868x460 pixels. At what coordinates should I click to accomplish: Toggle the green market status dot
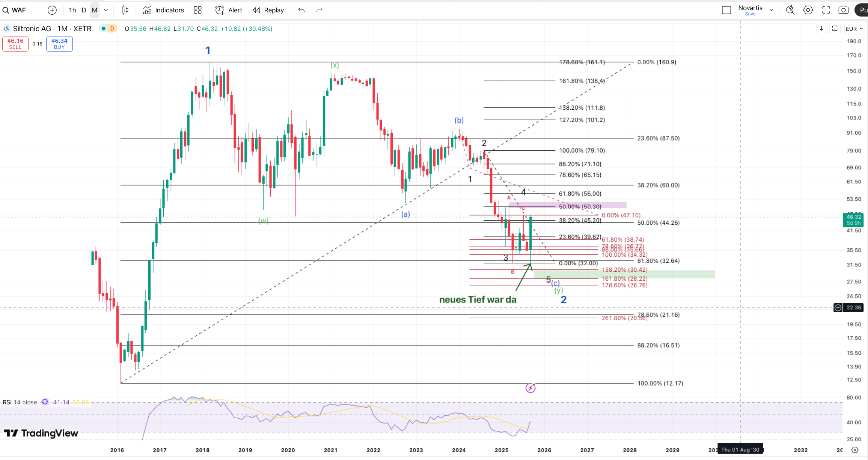tap(103, 29)
